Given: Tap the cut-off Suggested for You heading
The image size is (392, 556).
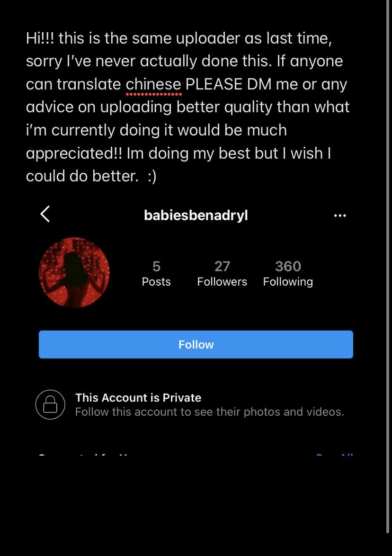Looking at the screenshot, I should [83, 456].
